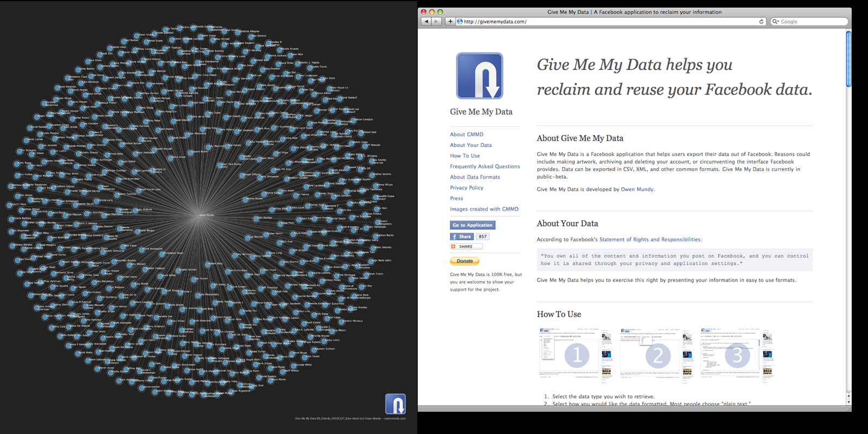Open the orange AddThis SHARE widget
This screenshot has width=868, height=434.
click(466, 246)
